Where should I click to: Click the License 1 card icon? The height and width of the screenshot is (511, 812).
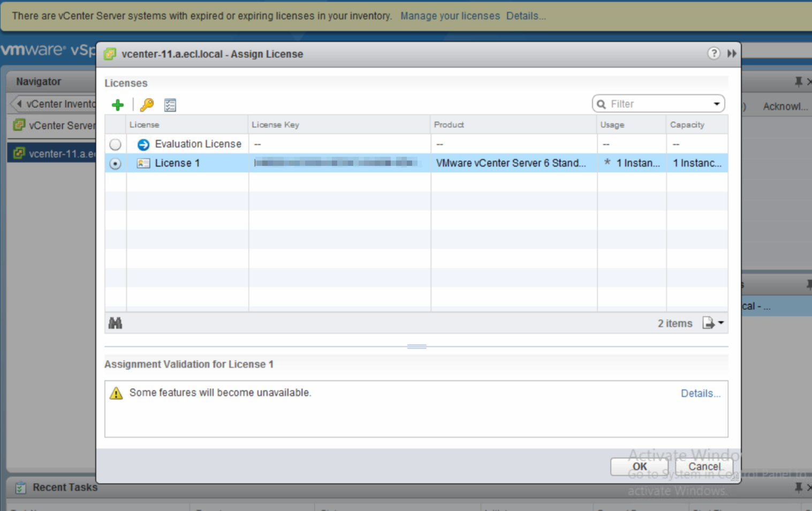tap(143, 163)
